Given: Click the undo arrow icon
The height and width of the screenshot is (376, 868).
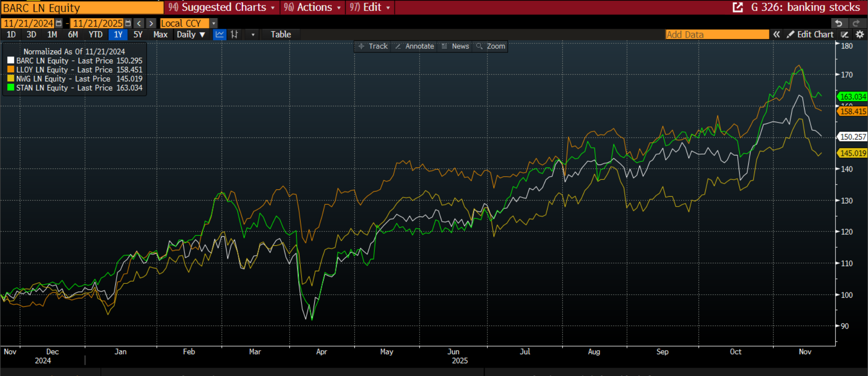Looking at the screenshot, I should (x=839, y=23).
